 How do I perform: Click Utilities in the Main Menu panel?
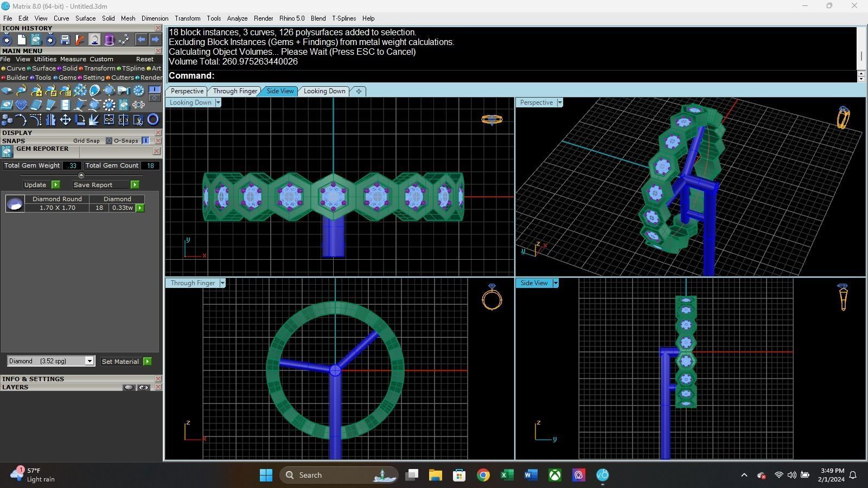pos(45,59)
